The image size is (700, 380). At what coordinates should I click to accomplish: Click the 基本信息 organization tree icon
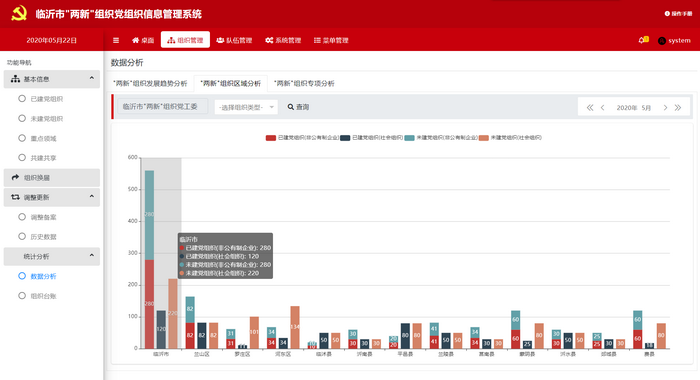point(15,79)
